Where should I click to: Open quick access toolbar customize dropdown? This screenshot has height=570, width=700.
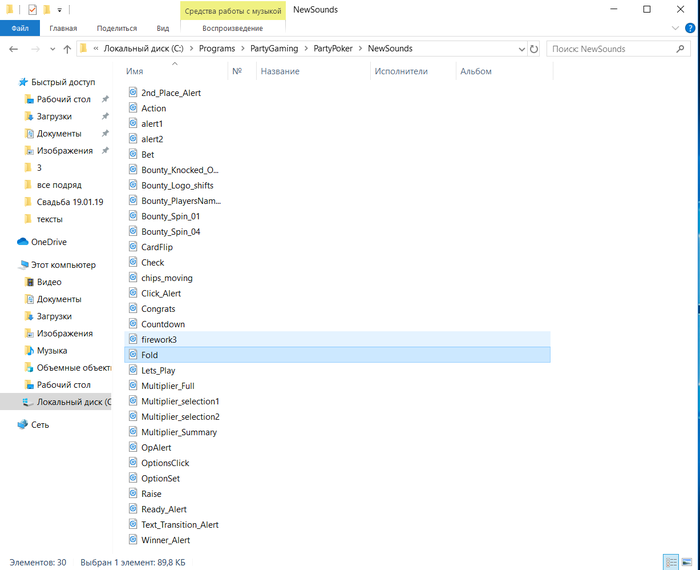(x=59, y=10)
